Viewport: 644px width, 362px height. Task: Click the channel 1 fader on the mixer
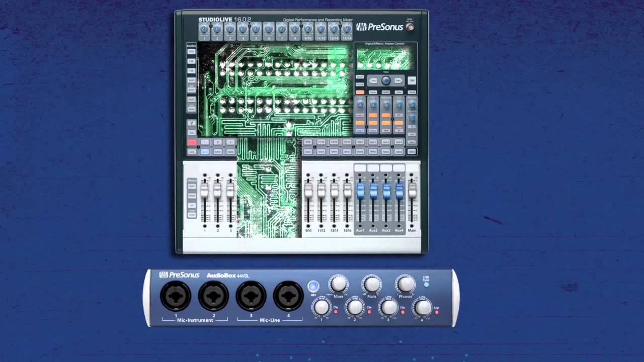(x=204, y=190)
